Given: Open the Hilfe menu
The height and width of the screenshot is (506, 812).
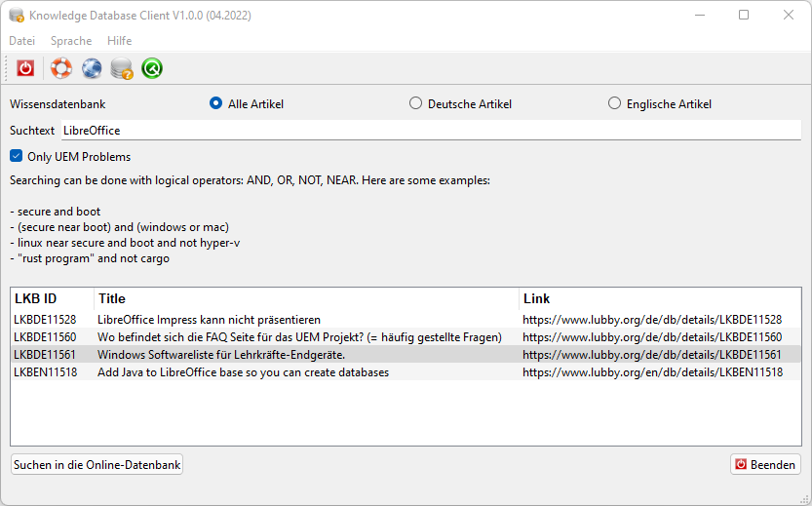Looking at the screenshot, I should click(119, 40).
